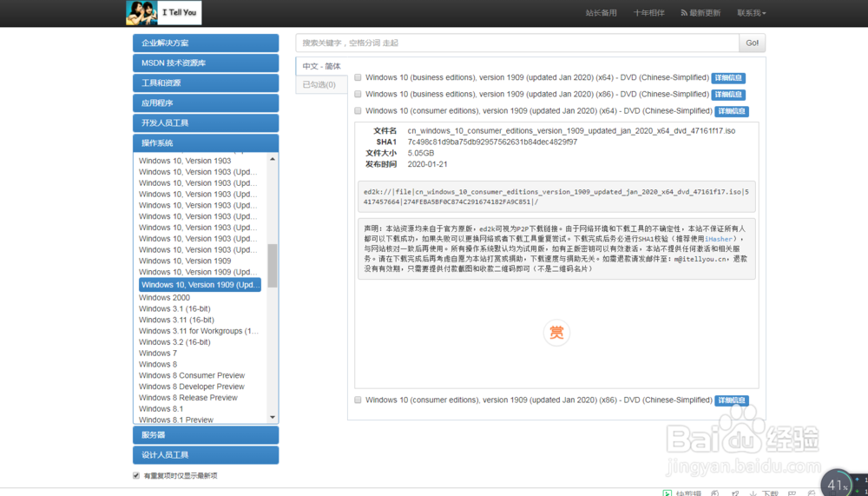Expand the MSDN 技术资源库 panel
Screen dimensions: 868x496
pos(206,63)
